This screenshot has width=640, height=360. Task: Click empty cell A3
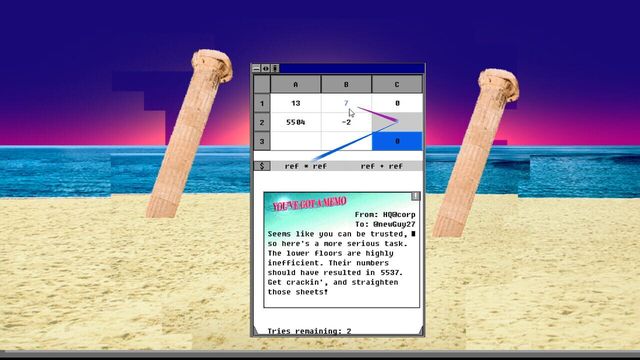pos(296,141)
